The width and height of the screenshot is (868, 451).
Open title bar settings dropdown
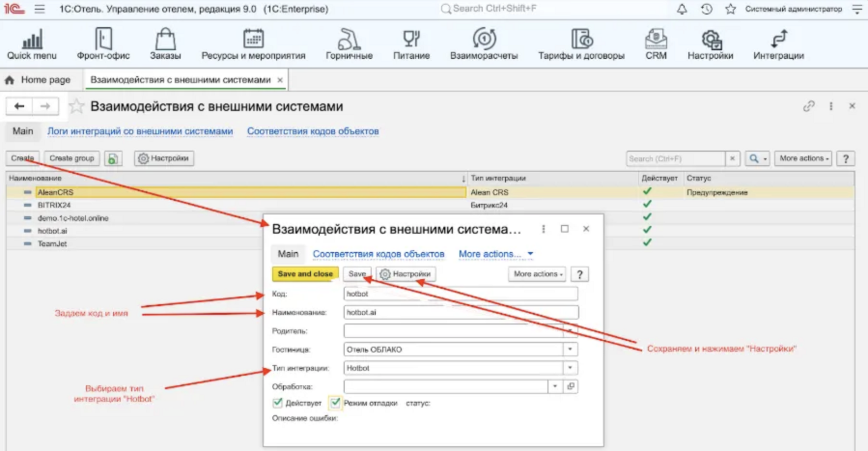coord(857,9)
